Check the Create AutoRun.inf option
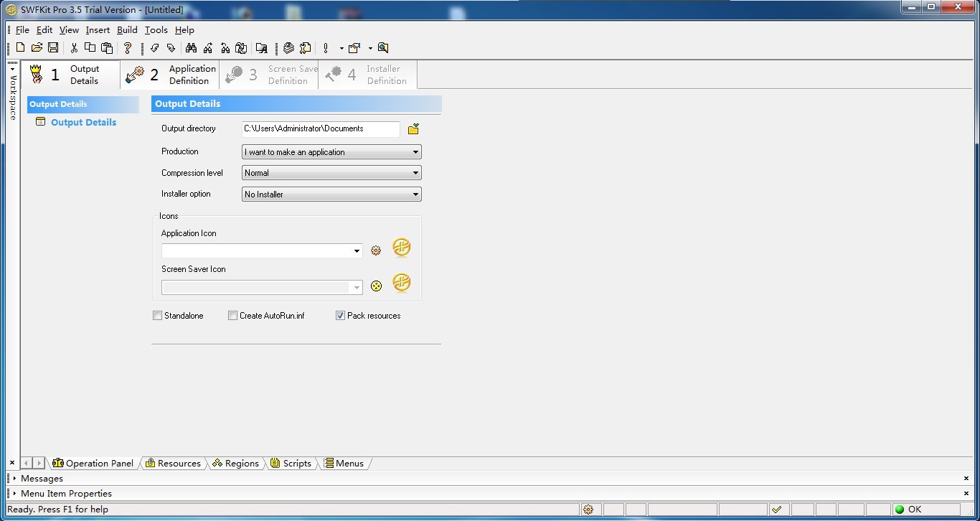 coord(233,316)
